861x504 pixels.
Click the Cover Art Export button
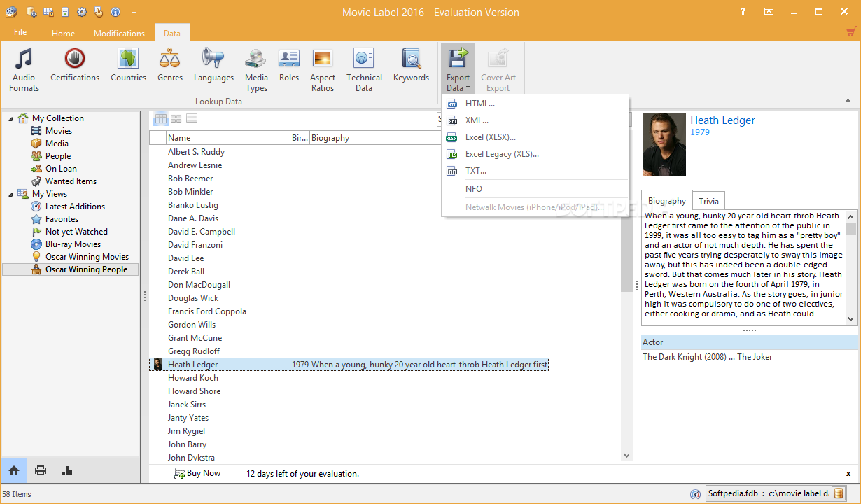498,69
